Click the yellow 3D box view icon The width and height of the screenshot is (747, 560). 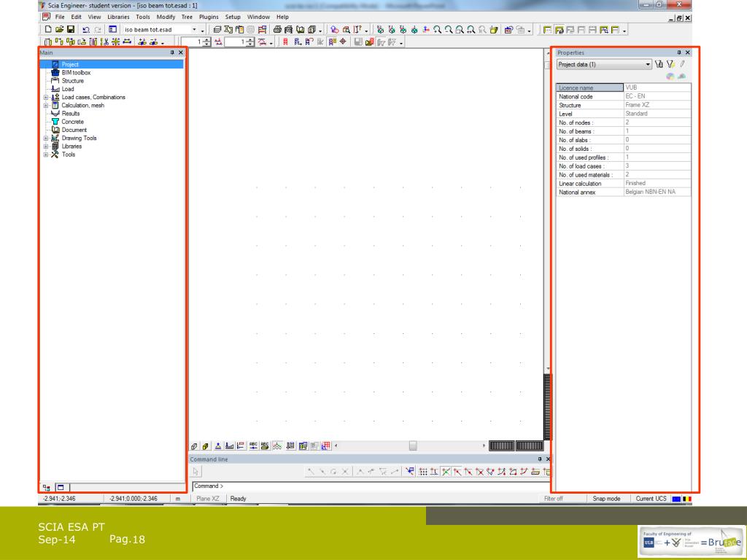click(494, 29)
